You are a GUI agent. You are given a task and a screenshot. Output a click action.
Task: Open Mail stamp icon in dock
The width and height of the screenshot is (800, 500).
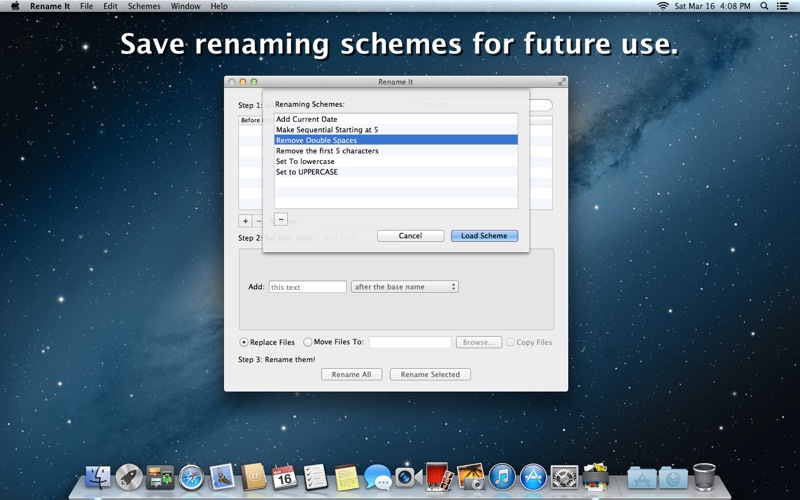(x=222, y=478)
